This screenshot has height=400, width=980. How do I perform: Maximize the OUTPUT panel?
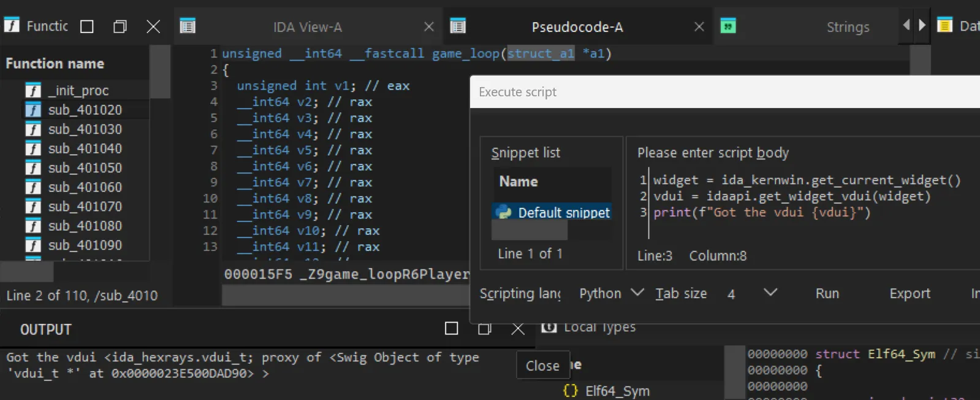tap(452, 329)
